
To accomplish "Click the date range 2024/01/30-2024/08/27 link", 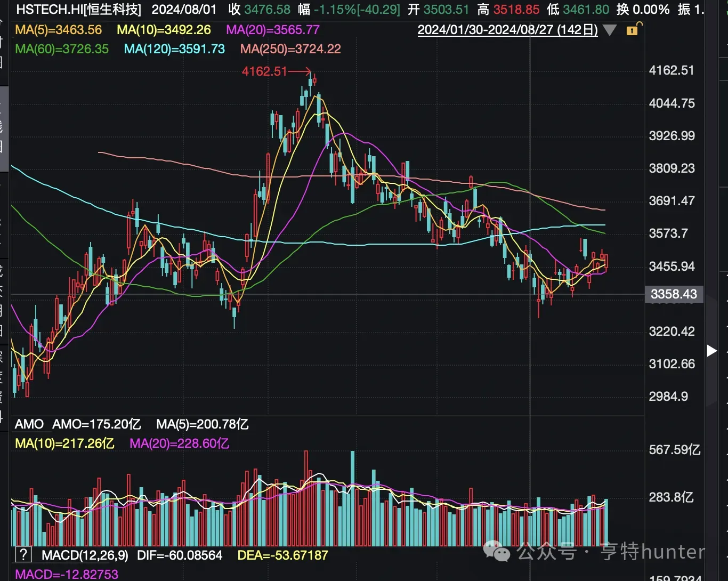I will (x=508, y=30).
